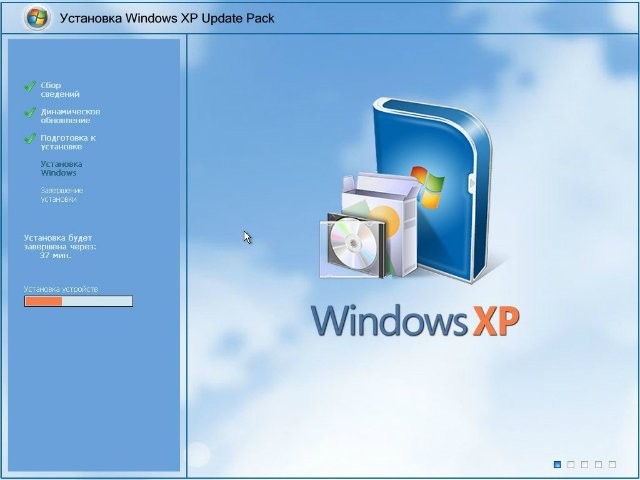Click the green checkmark beside Сбор сведений
Image resolution: width=640 pixels, height=480 pixels.
(x=30, y=86)
